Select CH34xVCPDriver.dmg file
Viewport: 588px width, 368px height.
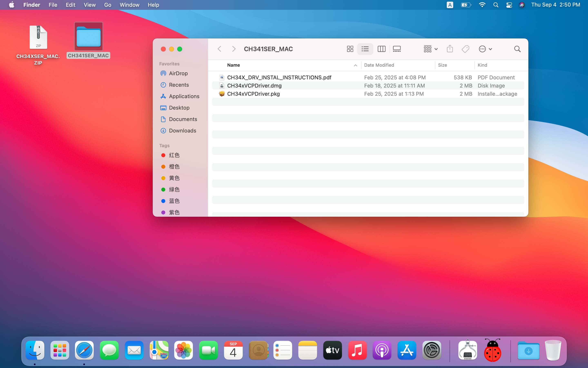pos(368,86)
